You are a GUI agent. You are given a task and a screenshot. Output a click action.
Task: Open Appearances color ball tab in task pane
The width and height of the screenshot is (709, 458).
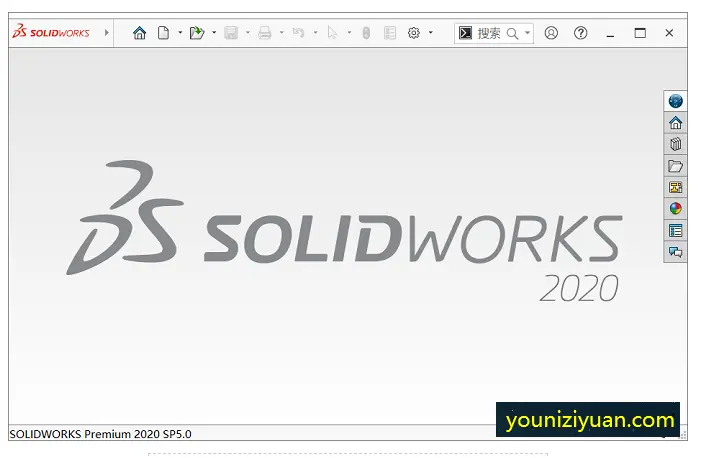coord(675,208)
